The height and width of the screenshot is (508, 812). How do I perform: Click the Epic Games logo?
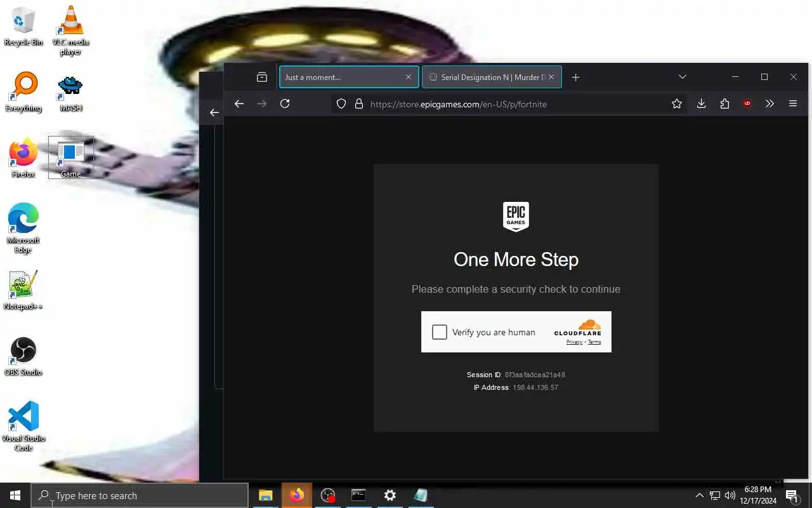click(516, 217)
